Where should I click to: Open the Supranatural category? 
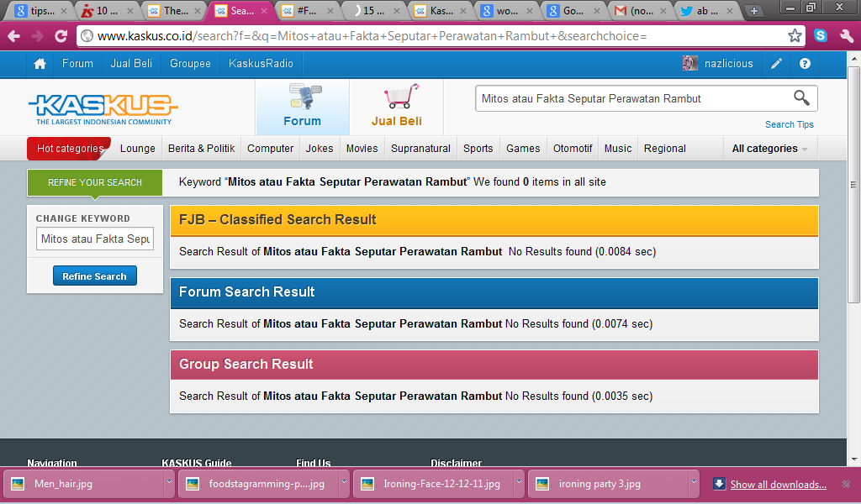420,149
